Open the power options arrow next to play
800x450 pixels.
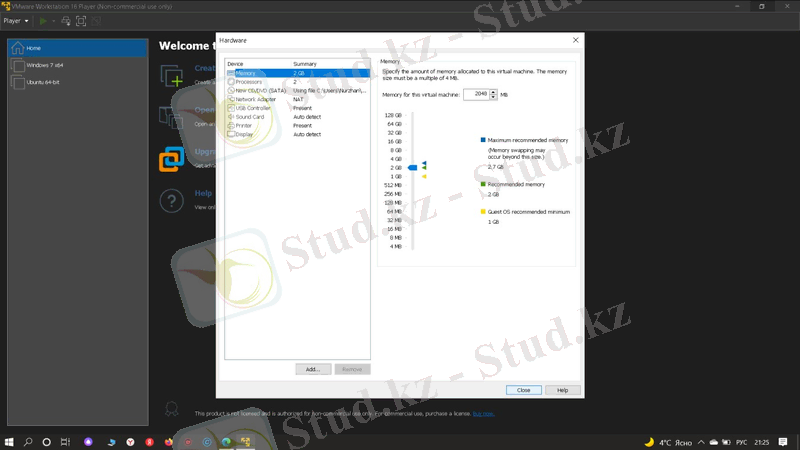(x=53, y=21)
